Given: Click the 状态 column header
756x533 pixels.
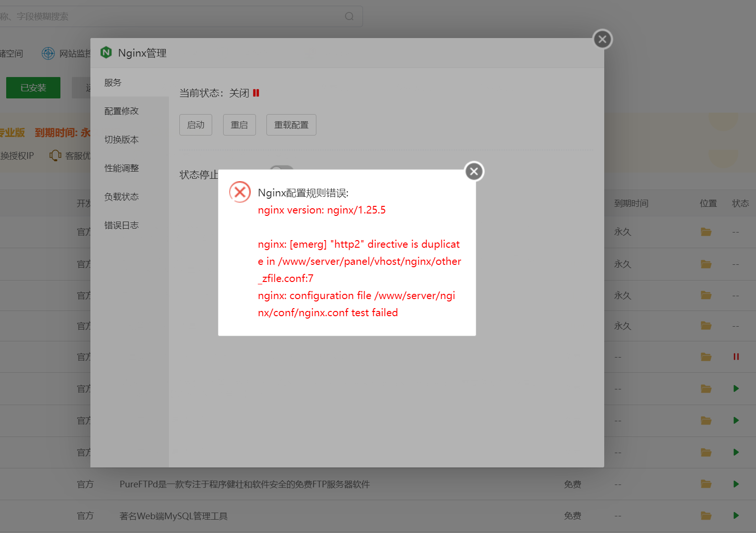Looking at the screenshot, I should pyautogui.click(x=740, y=204).
